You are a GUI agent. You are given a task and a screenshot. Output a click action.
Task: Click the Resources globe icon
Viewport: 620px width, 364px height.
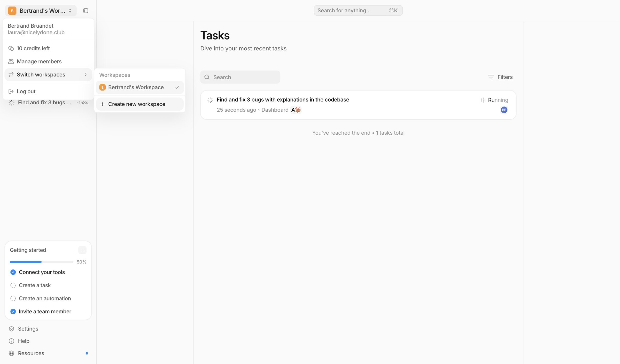11,353
